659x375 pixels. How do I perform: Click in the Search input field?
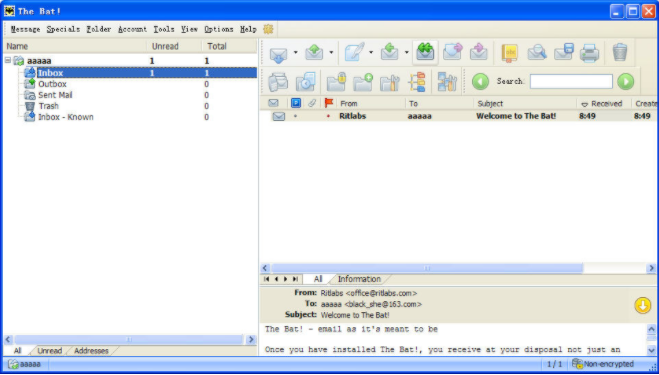[571, 82]
